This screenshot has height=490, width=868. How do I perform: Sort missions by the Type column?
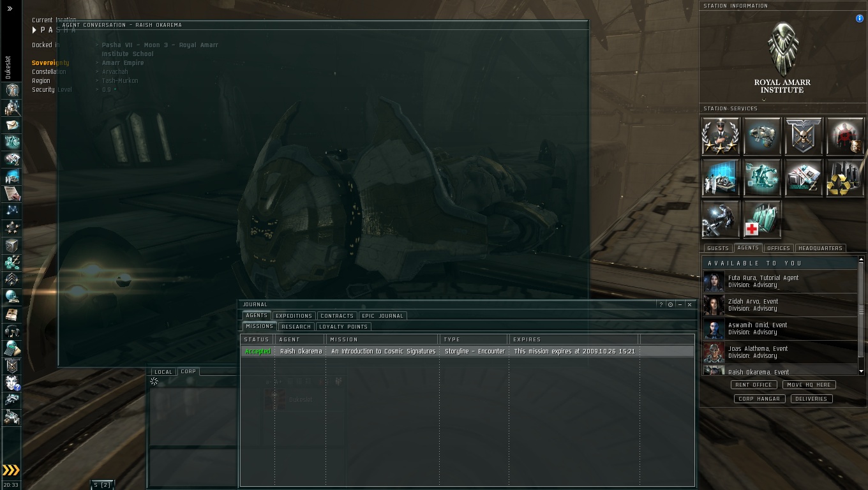[474, 339]
